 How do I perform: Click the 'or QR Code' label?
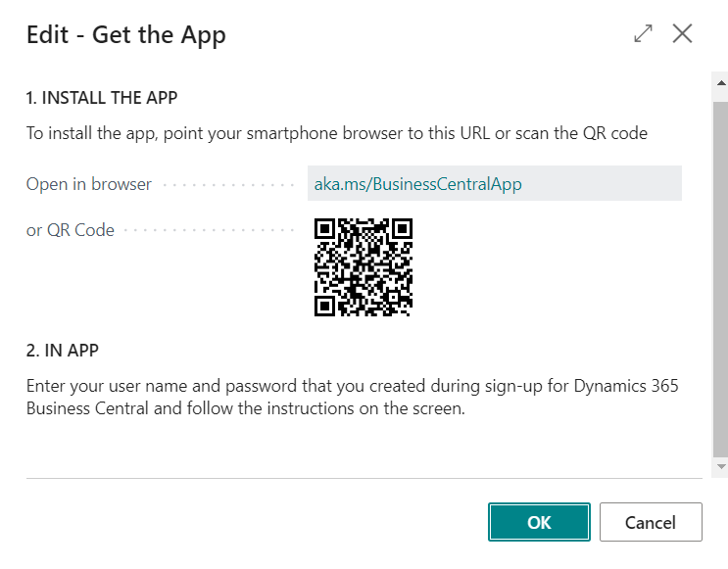point(71,231)
